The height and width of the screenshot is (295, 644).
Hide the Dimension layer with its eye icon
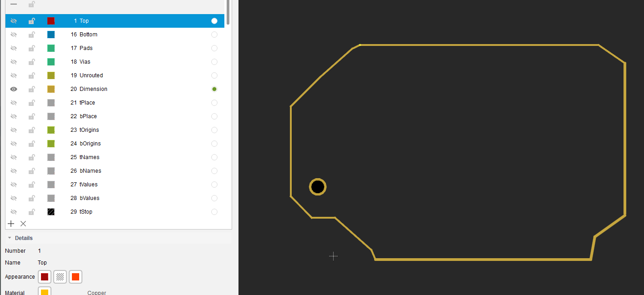click(14, 89)
